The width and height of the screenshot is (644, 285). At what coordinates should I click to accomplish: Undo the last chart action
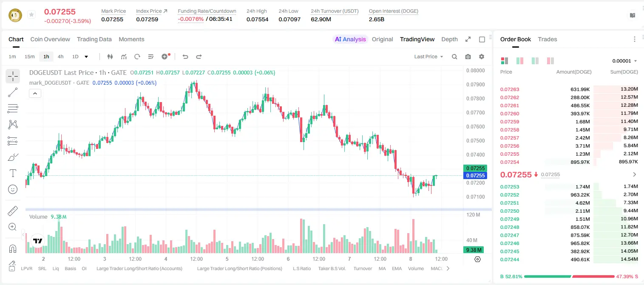(185, 57)
